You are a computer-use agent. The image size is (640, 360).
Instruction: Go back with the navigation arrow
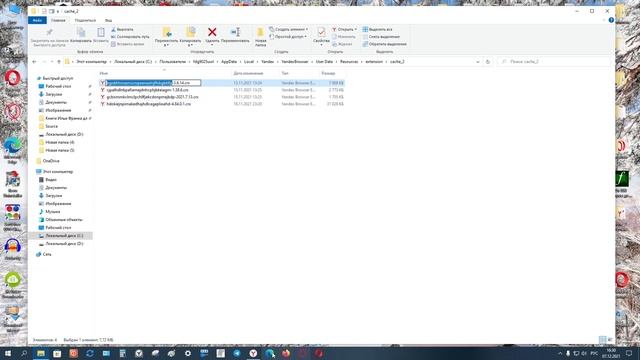(x=34, y=62)
